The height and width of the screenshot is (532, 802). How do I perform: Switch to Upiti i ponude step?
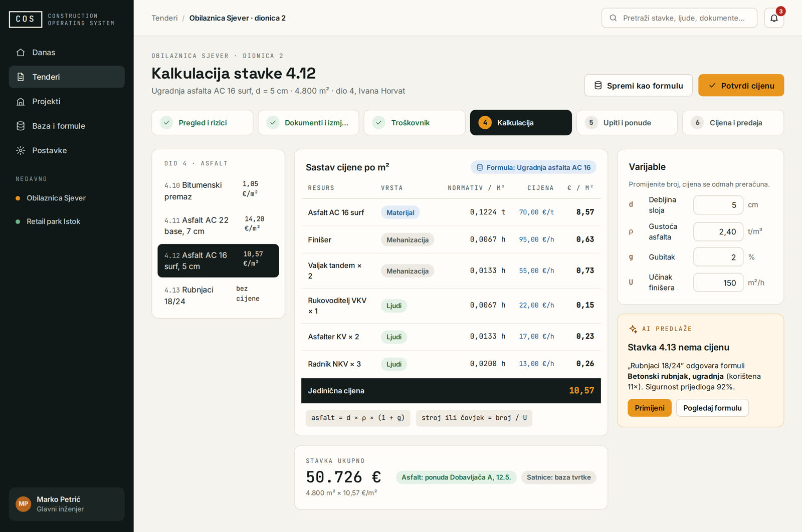pos(627,123)
